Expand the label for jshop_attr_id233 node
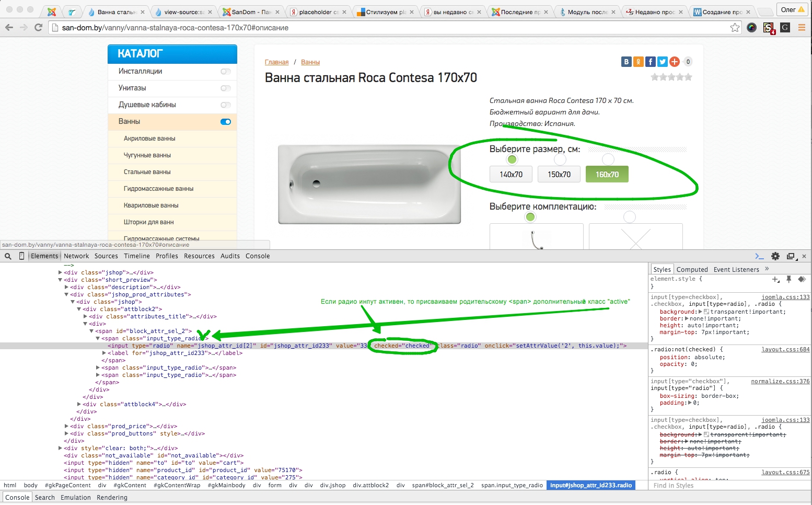The width and height of the screenshot is (812, 505). 104,353
